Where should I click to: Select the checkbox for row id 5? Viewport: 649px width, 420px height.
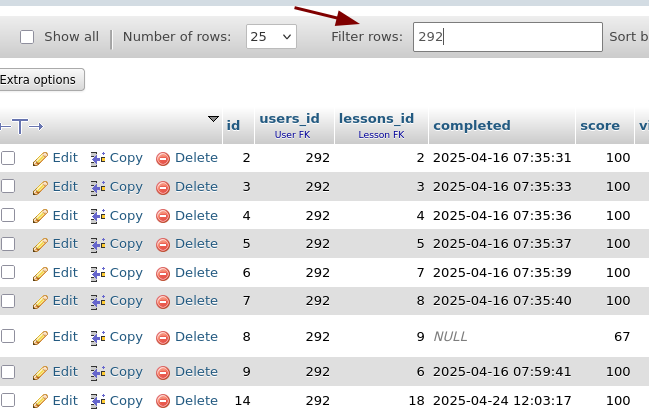(8, 244)
